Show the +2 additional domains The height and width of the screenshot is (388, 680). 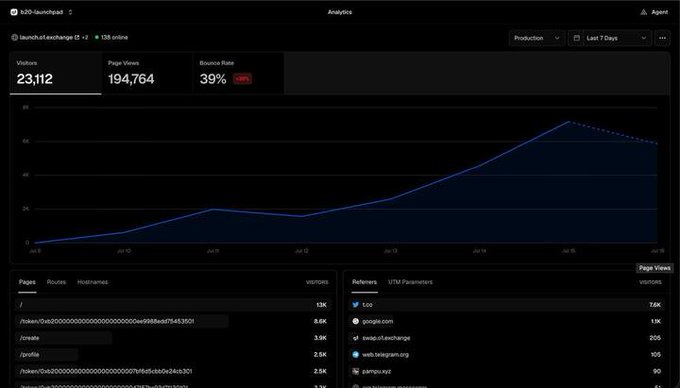[x=85, y=37]
